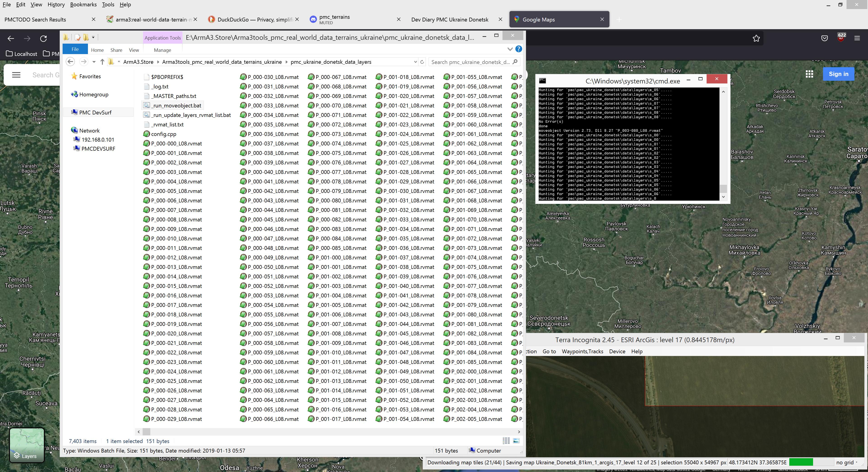The image size is (868, 472).
Task: Open the Home ribbon tab
Action: (97, 50)
